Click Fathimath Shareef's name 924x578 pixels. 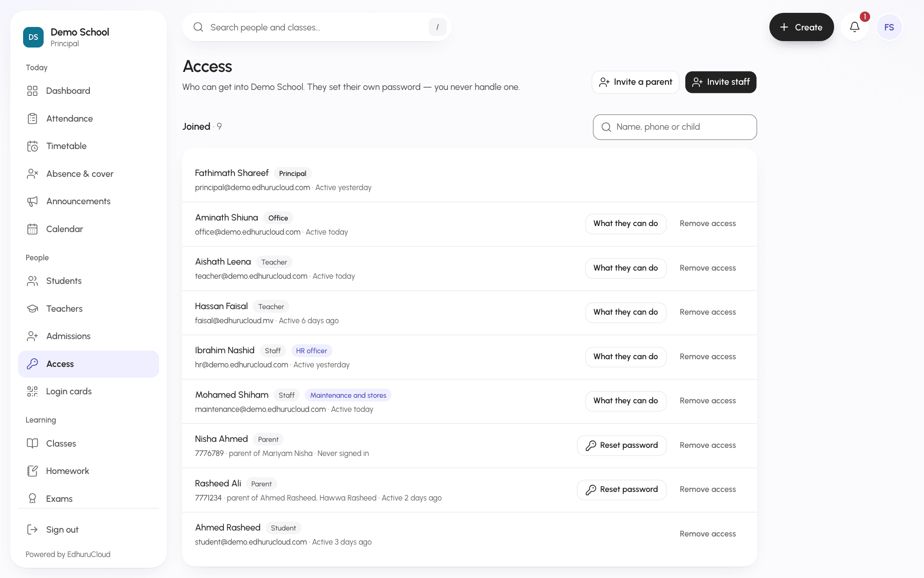[232, 173]
